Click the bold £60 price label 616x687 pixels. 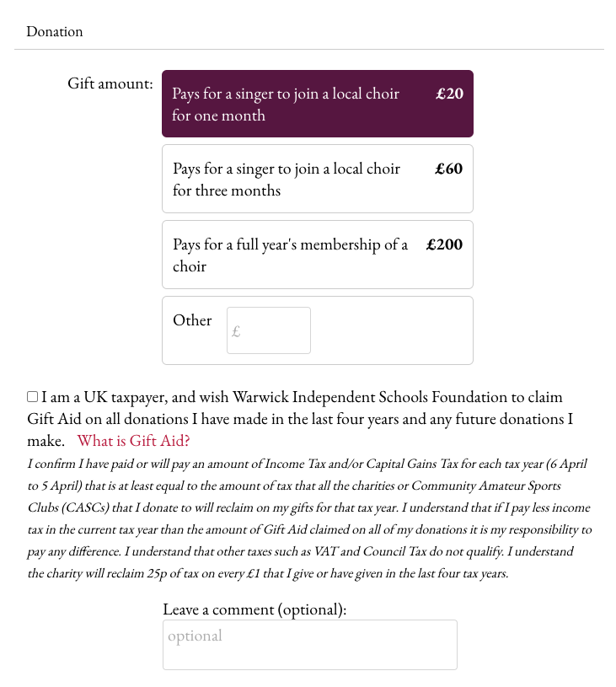pos(448,169)
